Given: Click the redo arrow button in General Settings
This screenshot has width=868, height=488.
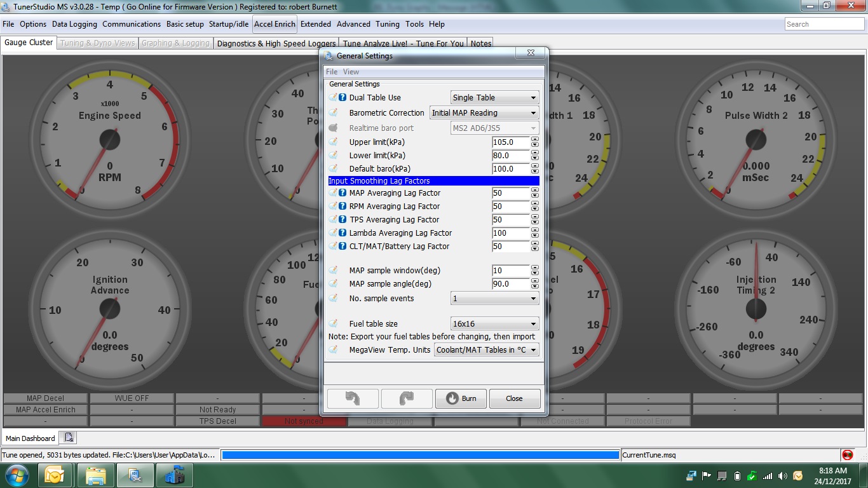Looking at the screenshot, I should (407, 398).
